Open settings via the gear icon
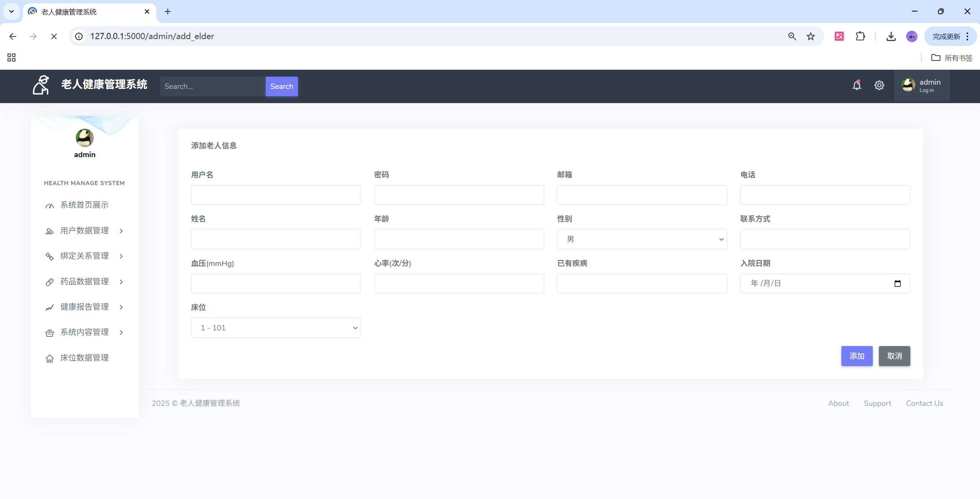The width and height of the screenshot is (980, 499). click(x=879, y=85)
